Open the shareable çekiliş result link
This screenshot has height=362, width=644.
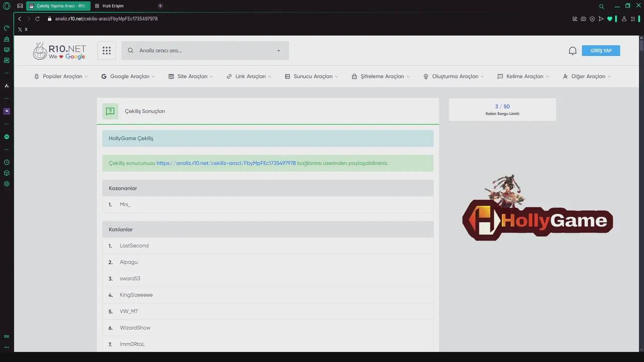tap(226, 163)
